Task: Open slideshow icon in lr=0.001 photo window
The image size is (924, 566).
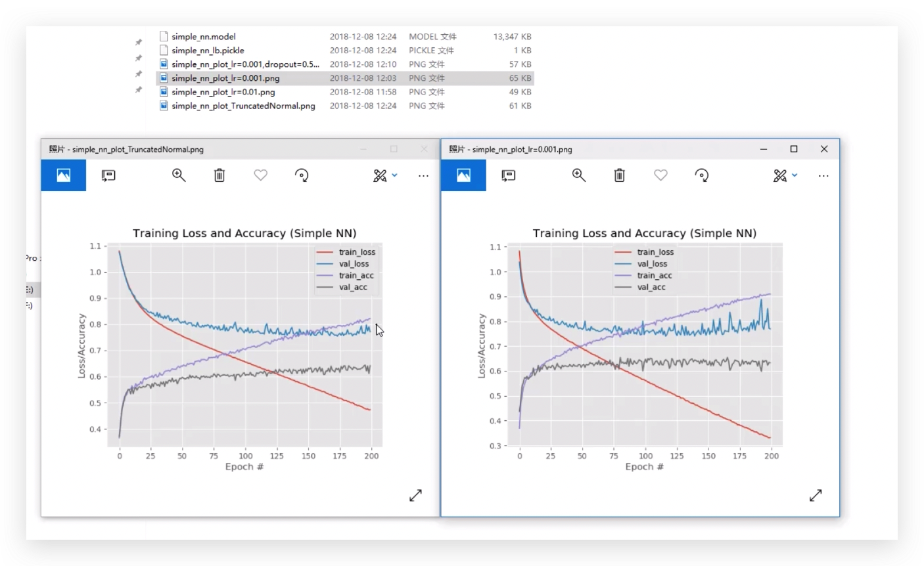Action: [x=509, y=175]
